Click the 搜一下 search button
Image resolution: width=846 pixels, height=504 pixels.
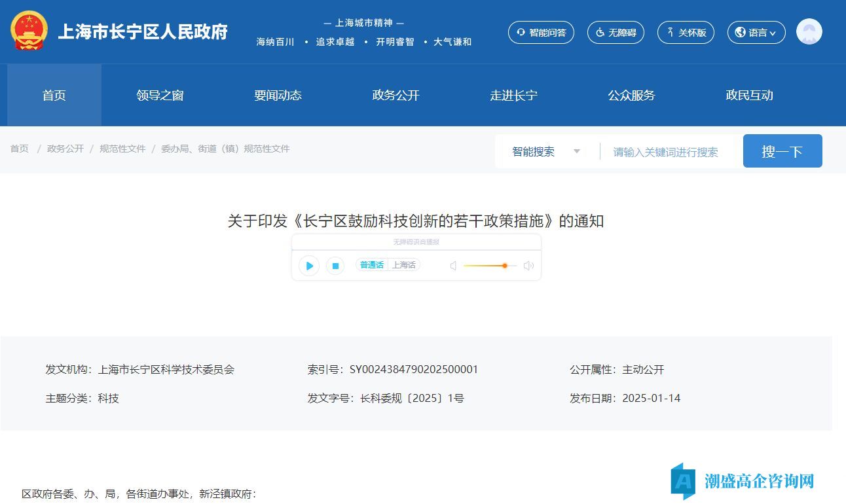point(782,151)
